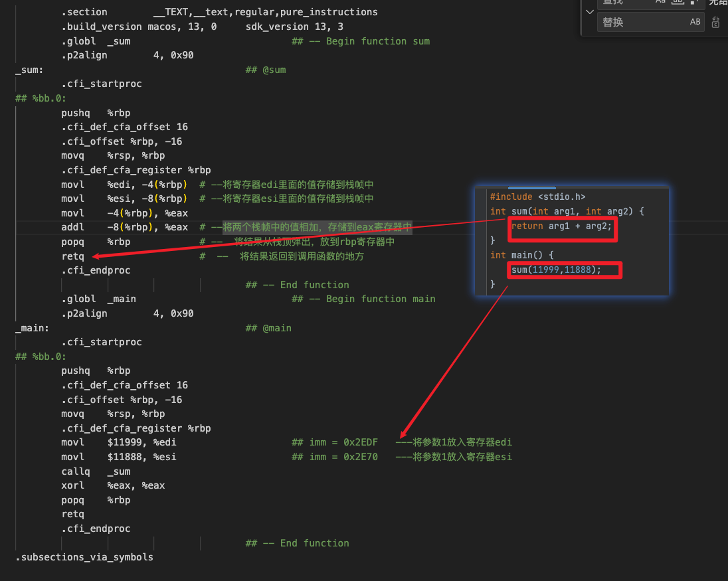
Task: Click the '.globl _sum' directive
Action: pos(96,41)
